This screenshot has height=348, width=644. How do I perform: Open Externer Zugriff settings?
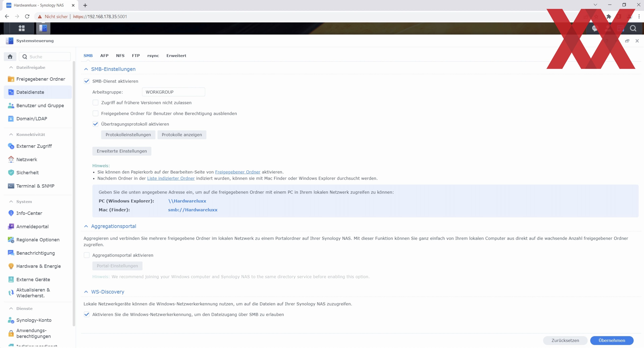pyautogui.click(x=38, y=146)
